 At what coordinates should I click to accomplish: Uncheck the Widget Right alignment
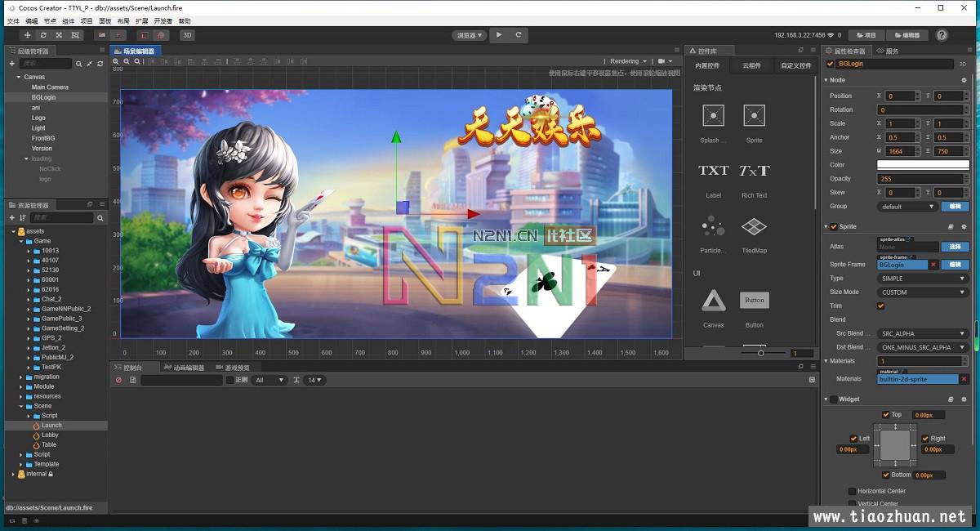point(925,439)
